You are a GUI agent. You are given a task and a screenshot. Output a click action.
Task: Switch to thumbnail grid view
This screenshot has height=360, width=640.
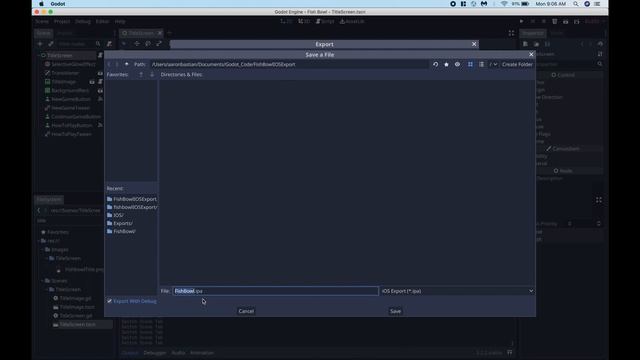pos(470,64)
